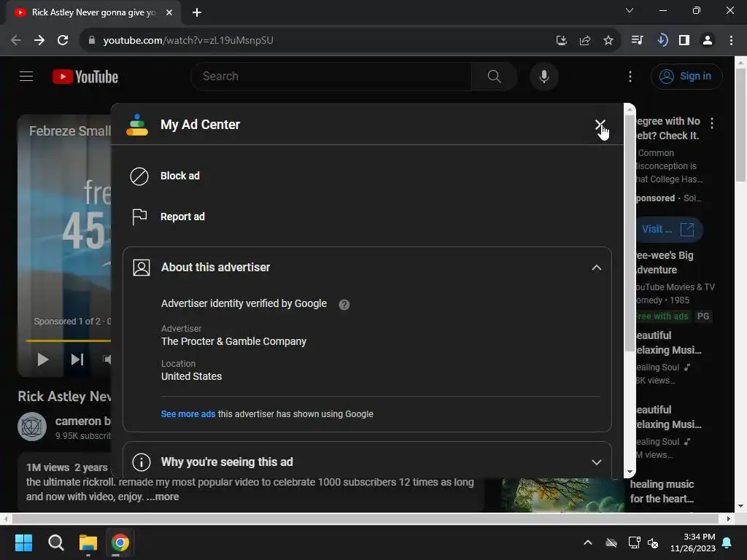Expand Why you're seeing this ad

596,462
